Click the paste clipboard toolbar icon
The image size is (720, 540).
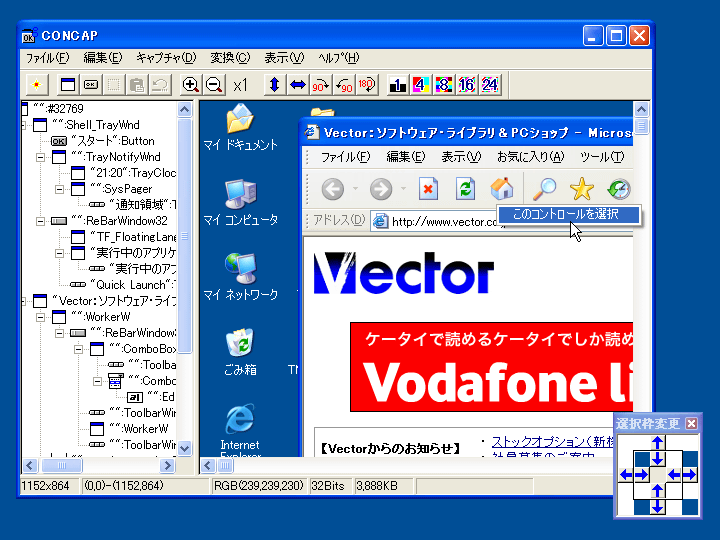point(137,84)
